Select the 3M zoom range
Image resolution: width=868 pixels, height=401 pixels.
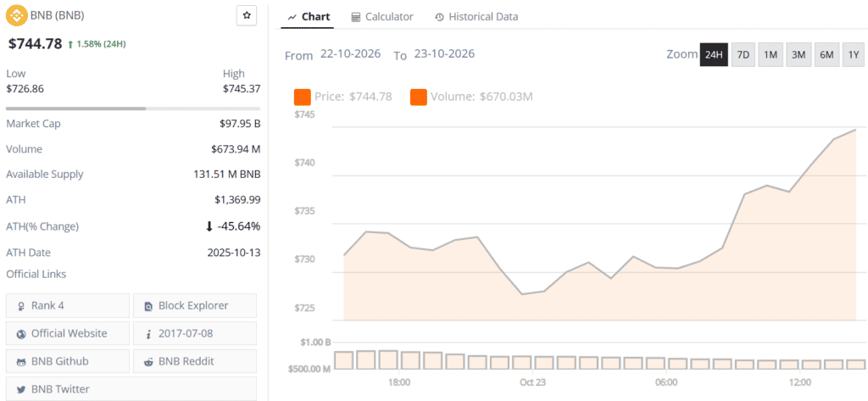coord(798,55)
